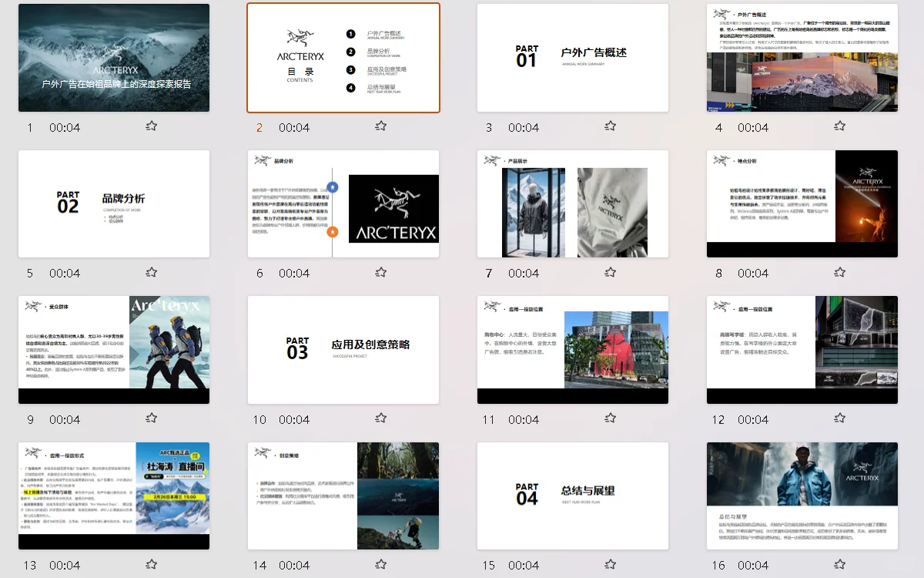Click the animation star icon under slide 15
Viewport: 924px width, 578px height.
611,564
